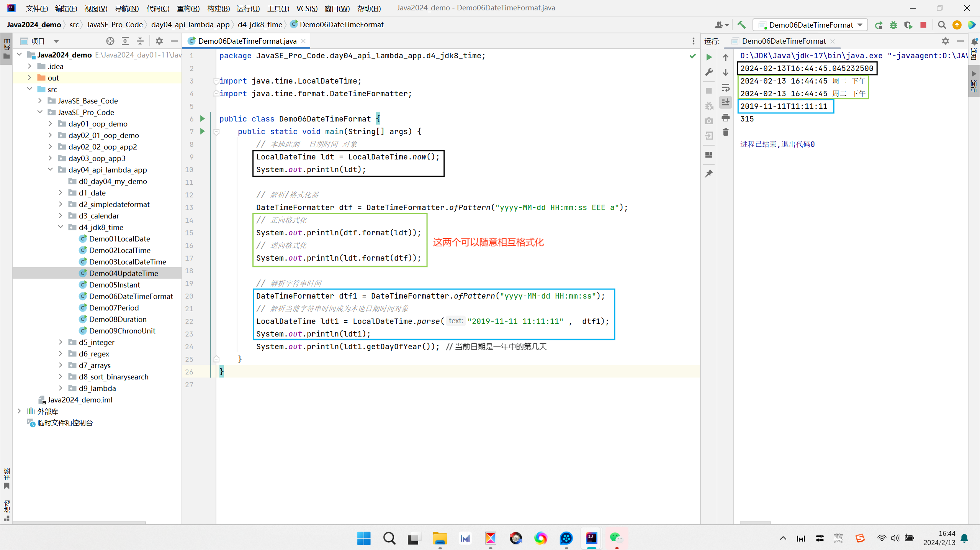Click the Debug bug icon in toolbar

tap(893, 25)
